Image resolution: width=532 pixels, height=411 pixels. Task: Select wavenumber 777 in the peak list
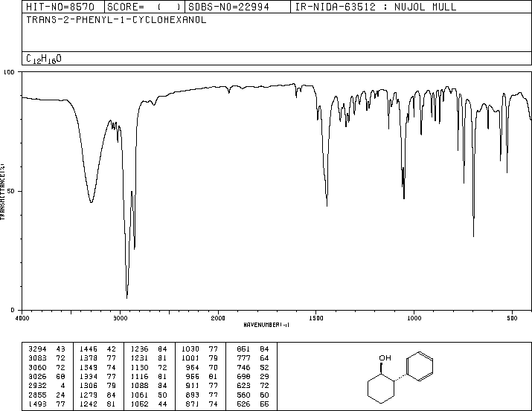(x=243, y=357)
